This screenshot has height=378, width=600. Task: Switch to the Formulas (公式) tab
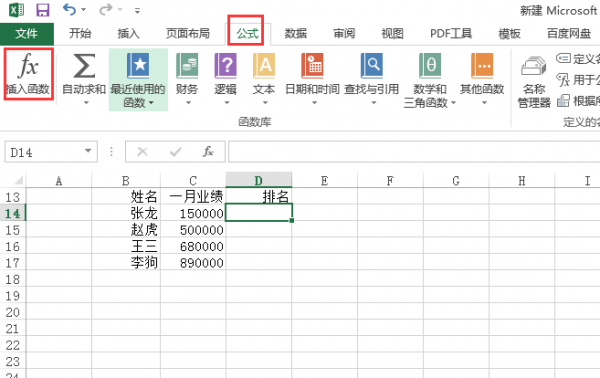click(248, 34)
